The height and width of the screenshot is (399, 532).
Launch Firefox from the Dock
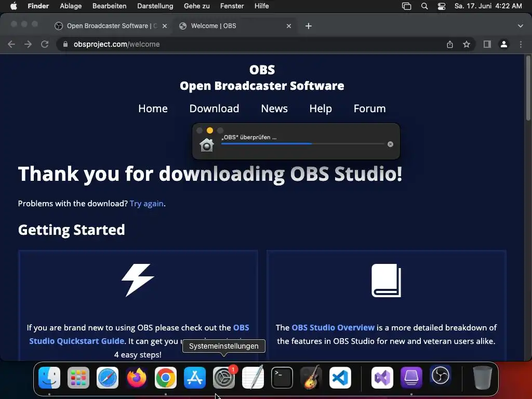click(137, 378)
